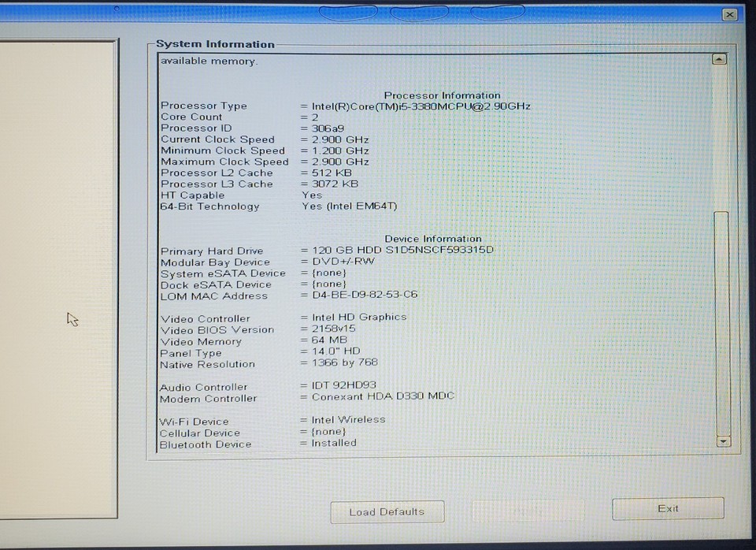Select the Native Resolution entry
The width and height of the screenshot is (756, 550).
(x=208, y=364)
